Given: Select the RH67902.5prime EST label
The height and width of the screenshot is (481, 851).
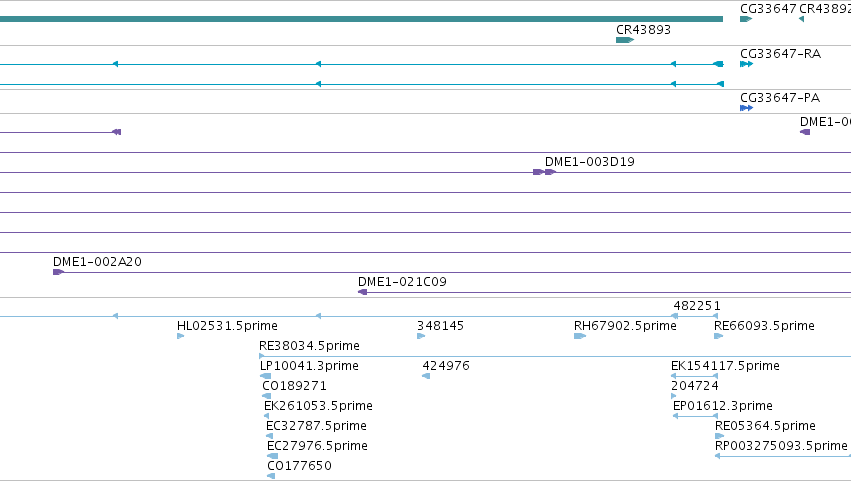Looking at the screenshot, I should (625, 326).
